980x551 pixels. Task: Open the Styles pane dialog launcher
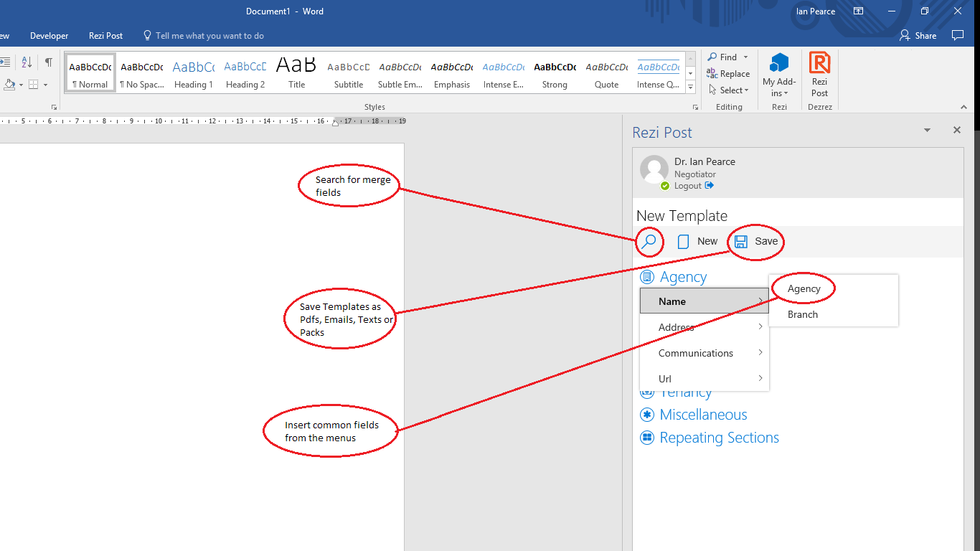tap(695, 108)
